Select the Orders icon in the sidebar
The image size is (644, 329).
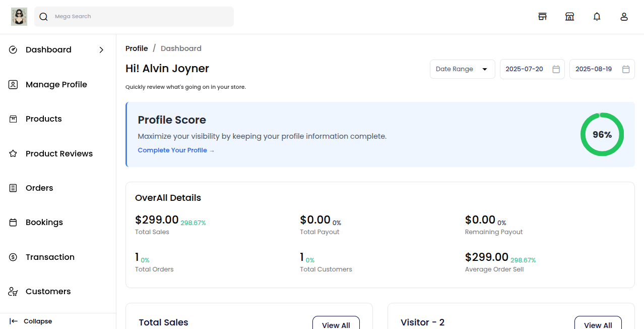(13, 188)
